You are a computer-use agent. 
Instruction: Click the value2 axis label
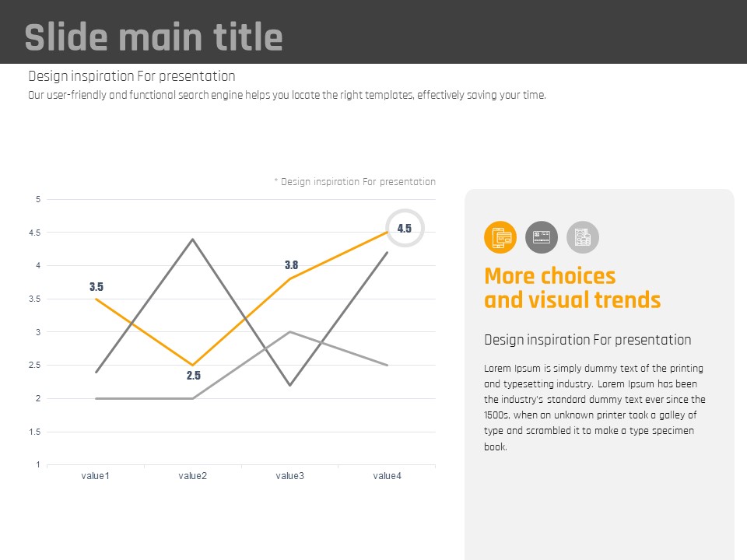point(193,476)
